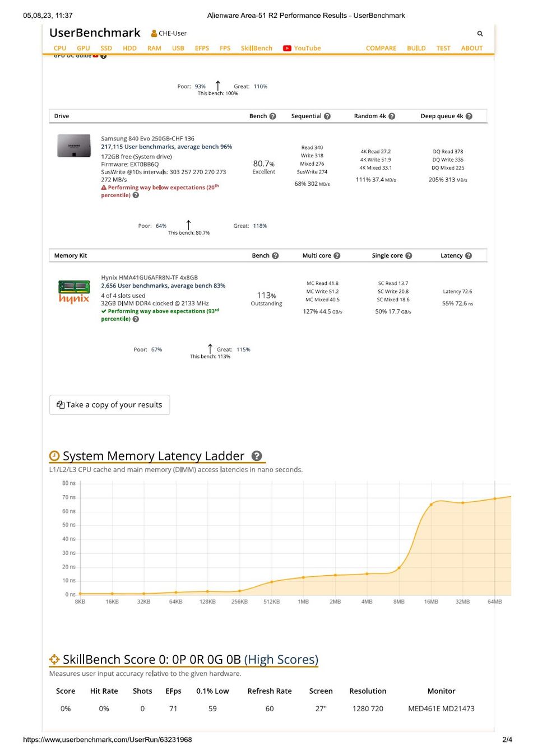Click help icon next to Multi core
Image resolution: width=533 pixels, height=756 pixels.
pos(337,256)
